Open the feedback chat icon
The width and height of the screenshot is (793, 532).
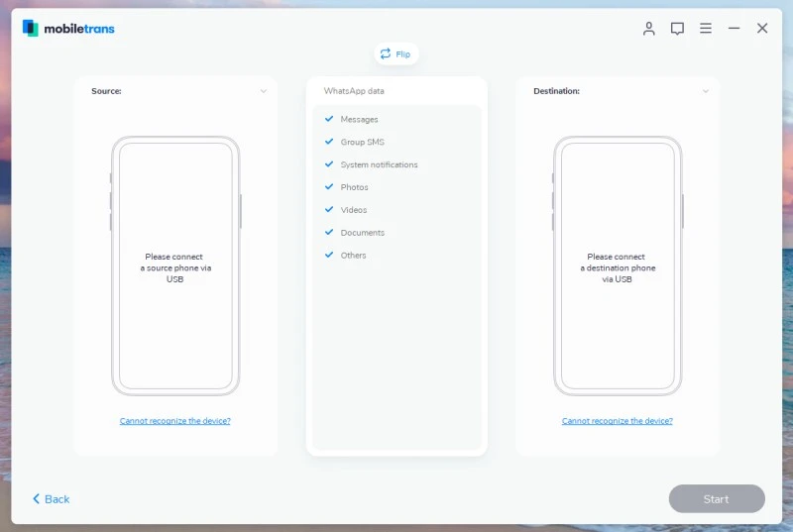pyautogui.click(x=677, y=29)
